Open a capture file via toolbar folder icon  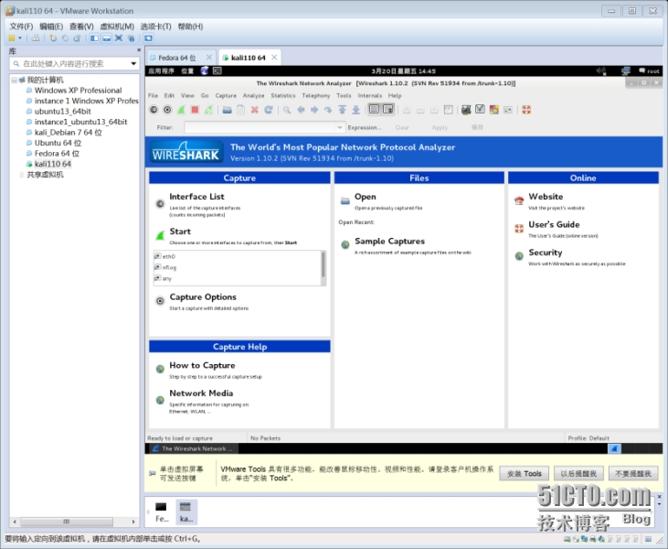click(227, 110)
